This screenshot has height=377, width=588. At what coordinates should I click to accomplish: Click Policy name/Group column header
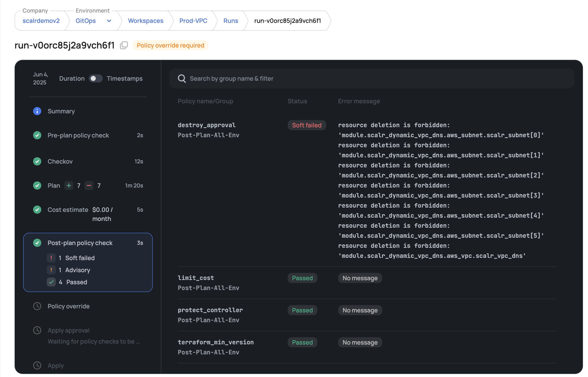coord(205,101)
